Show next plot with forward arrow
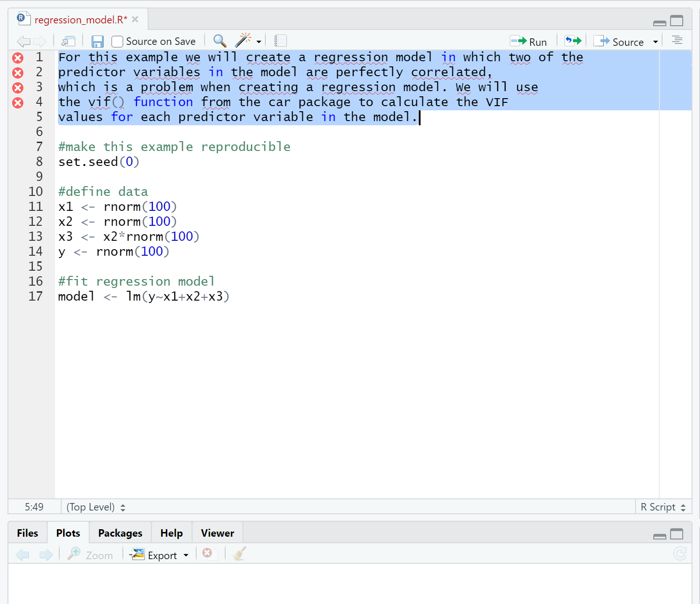 46,555
